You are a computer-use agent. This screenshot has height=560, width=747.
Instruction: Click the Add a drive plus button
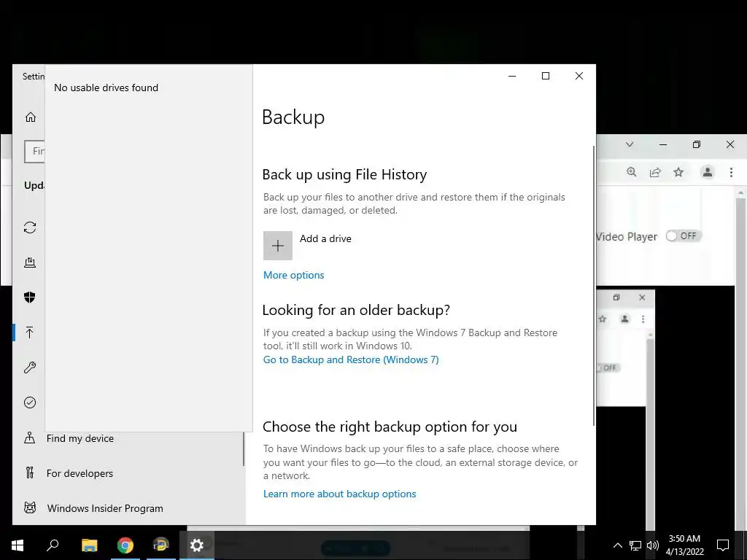click(x=278, y=246)
